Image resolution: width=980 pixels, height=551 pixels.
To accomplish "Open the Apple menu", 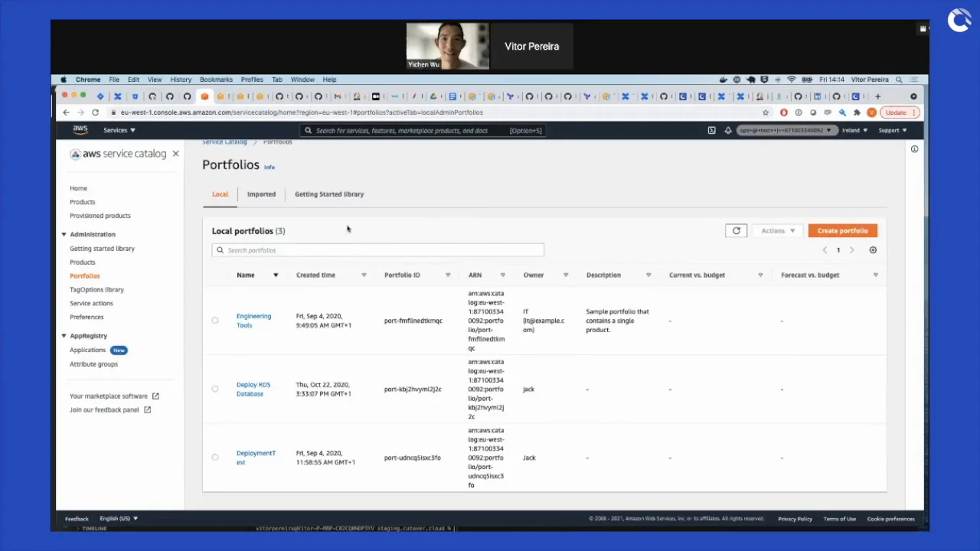I will pyautogui.click(x=64, y=80).
